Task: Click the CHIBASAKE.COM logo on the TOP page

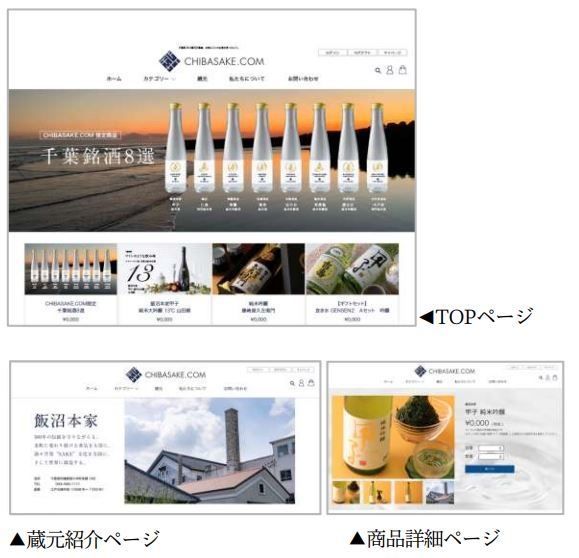Action: click(212, 61)
